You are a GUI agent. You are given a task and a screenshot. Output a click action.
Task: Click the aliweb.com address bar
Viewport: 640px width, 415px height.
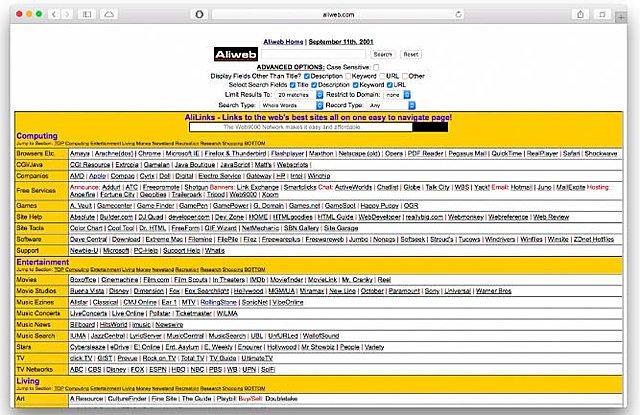click(x=338, y=14)
